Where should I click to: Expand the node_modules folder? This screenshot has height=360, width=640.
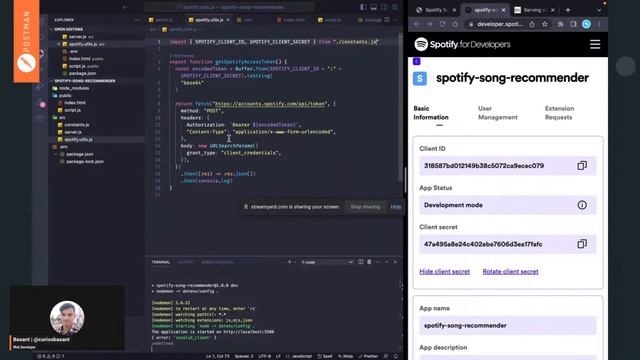tap(73, 88)
